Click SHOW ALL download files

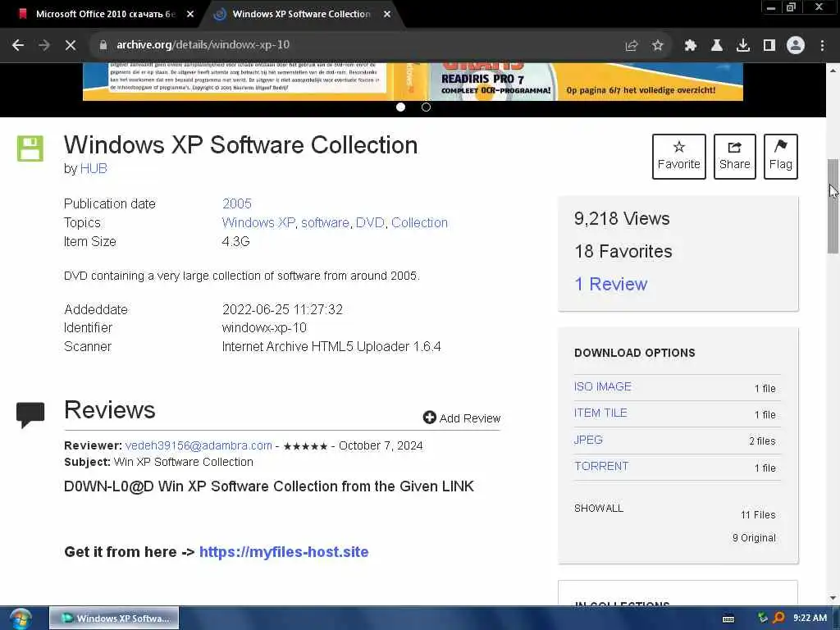point(598,509)
